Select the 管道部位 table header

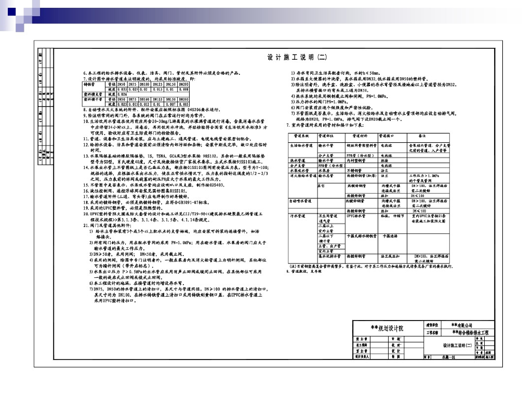[326, 136]
